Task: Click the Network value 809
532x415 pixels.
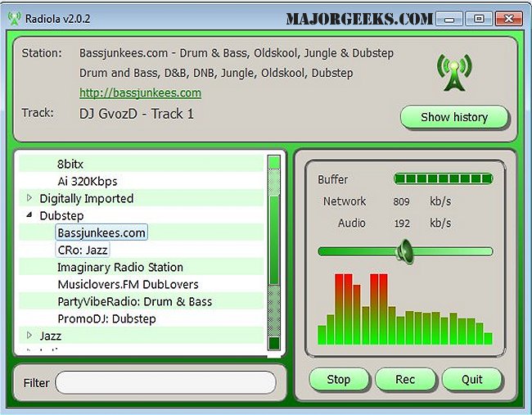Action: [401, 202]
